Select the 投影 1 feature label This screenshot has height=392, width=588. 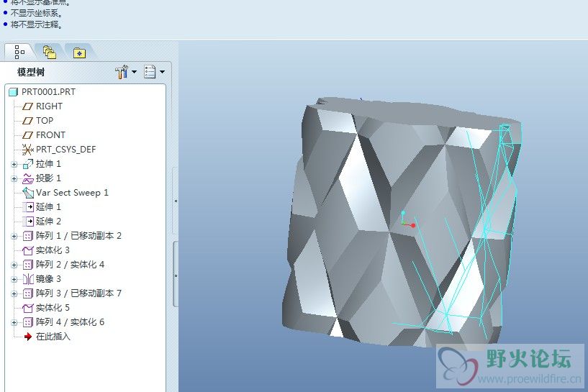click(x=48, y=178)
